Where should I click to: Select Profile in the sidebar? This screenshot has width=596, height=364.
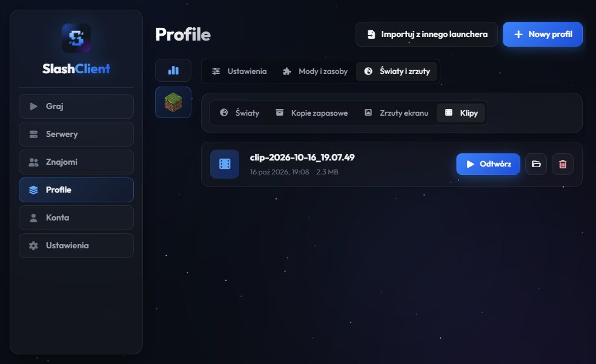76,190
